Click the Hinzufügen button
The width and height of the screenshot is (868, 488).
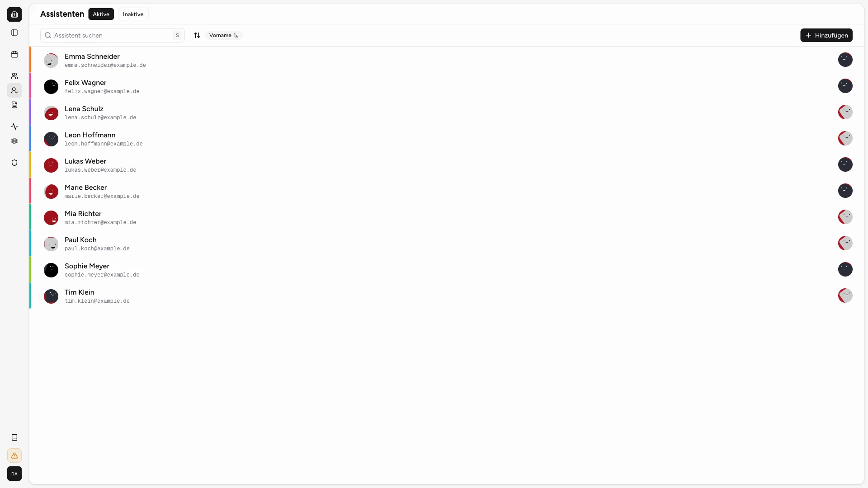tap(827, 35)
